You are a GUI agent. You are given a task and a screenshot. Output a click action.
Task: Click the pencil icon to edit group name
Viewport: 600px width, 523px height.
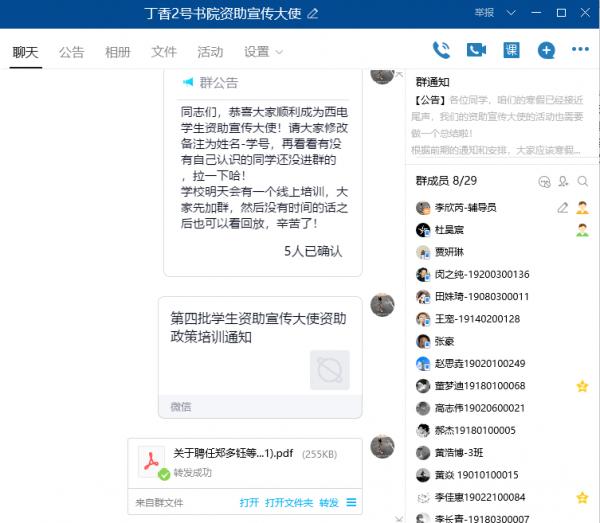point(313,13)
